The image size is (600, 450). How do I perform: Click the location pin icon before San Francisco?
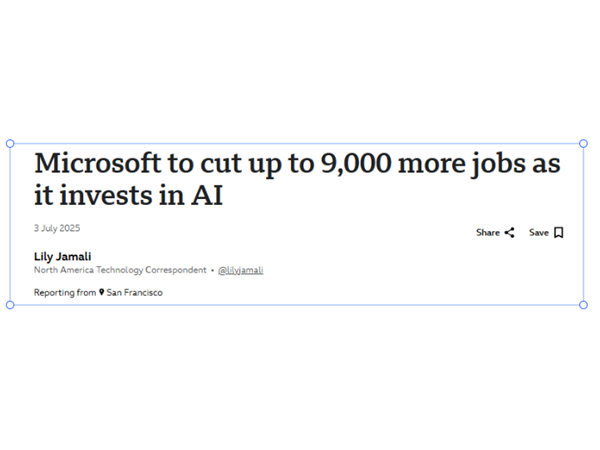[x=101, y=292]
